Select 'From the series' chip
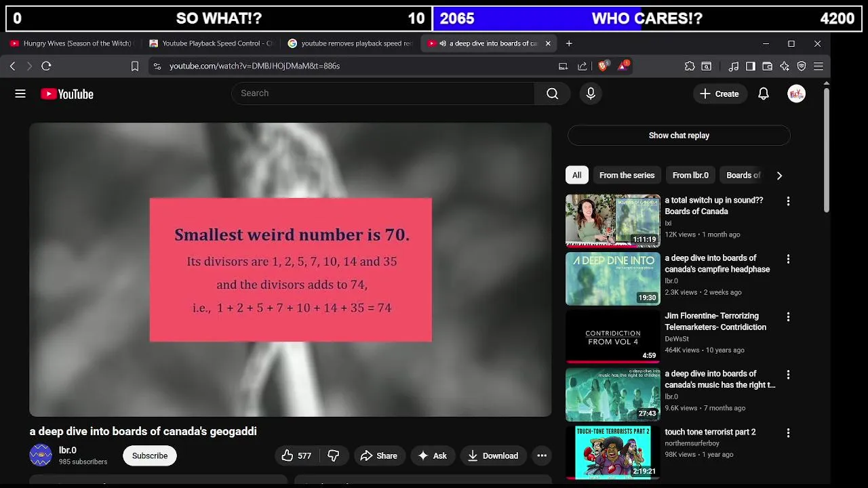The height and width of the screenshot is (488, 868). pos(627,175)
